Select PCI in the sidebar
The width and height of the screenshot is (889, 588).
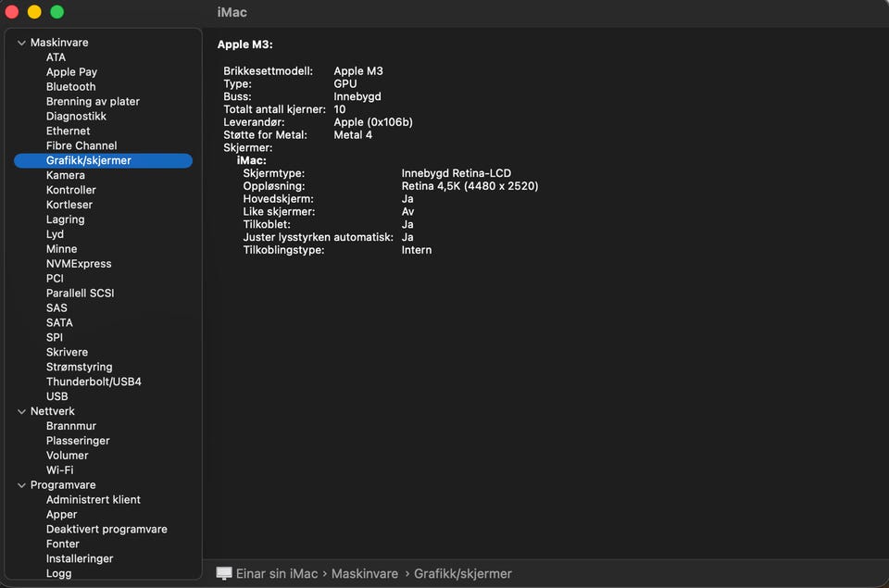[55, 279]
